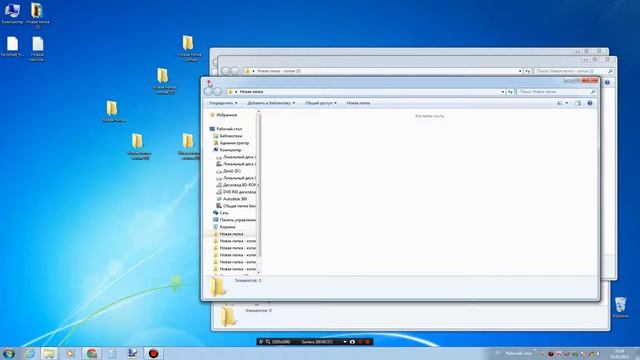Open Google Chrome from taskbar
This screenshot has height=360, width=640.
[91, 353]
